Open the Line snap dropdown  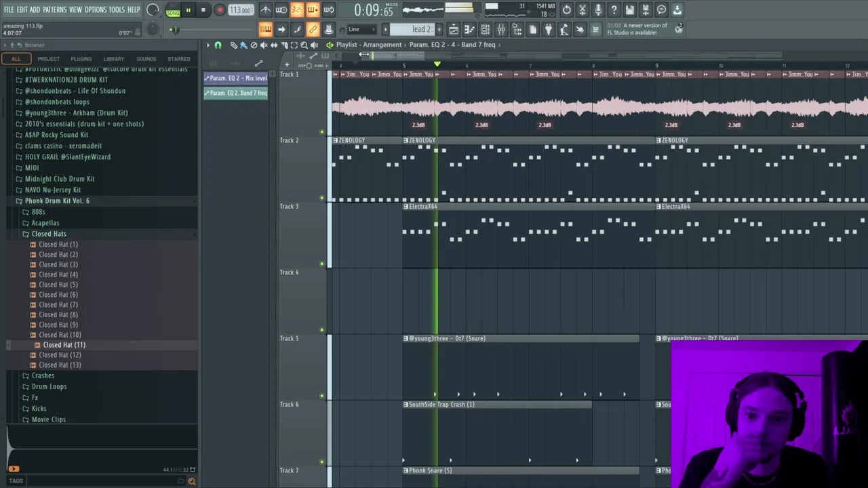pyautogui.click(x=361, y=29)
